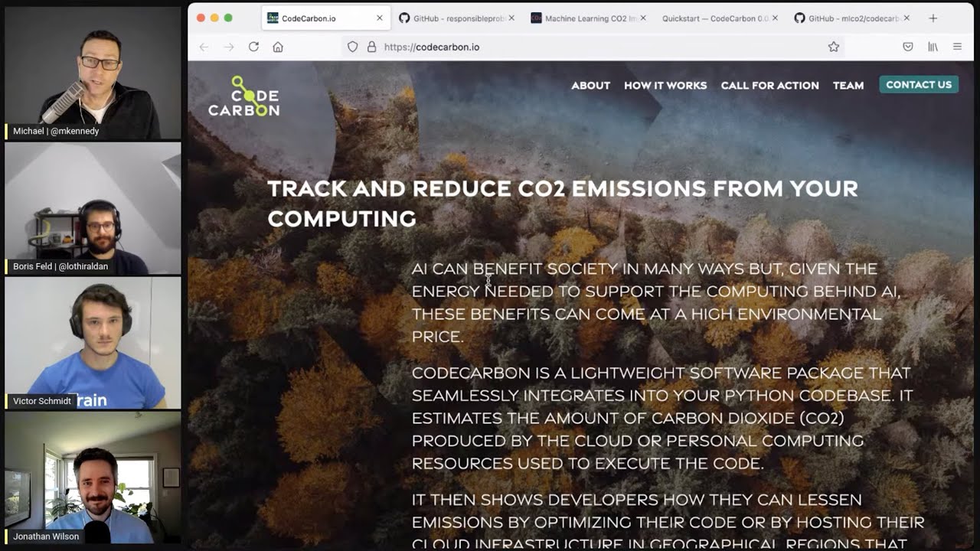Go to the browser home page
This screenshot has width=980, height=551.
click(x=278, y=47)
